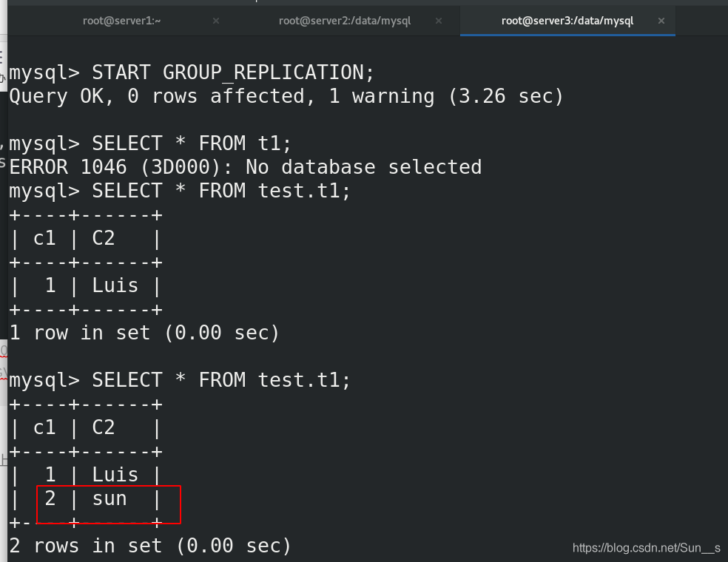Click the "1 row in set" line
This screenshot has width=728, height=562.
click(144, 333)
